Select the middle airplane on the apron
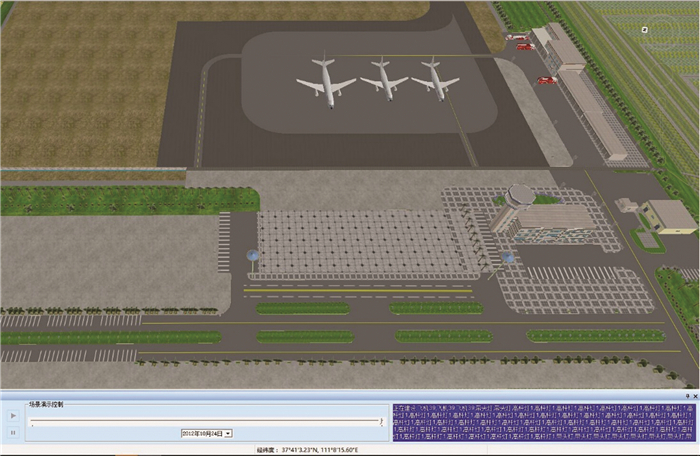This screenshot has height=456, width=700. [x=383, y=78]
